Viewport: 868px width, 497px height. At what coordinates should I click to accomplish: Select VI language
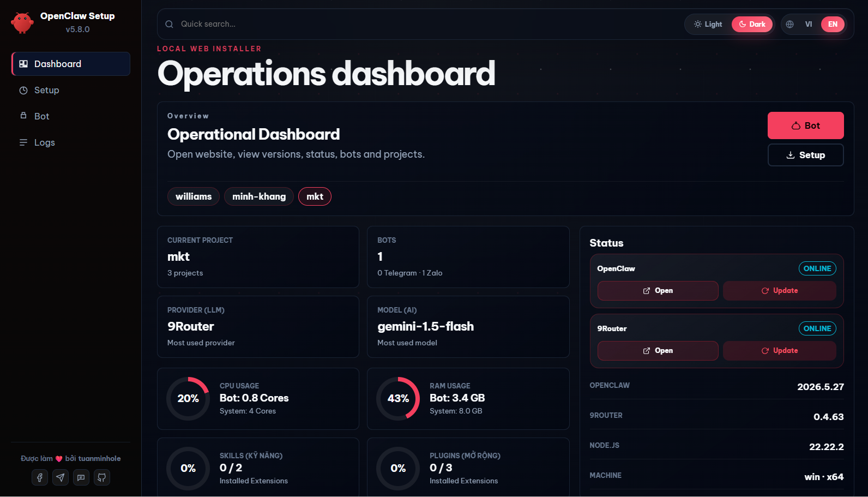tap(809, 24)
